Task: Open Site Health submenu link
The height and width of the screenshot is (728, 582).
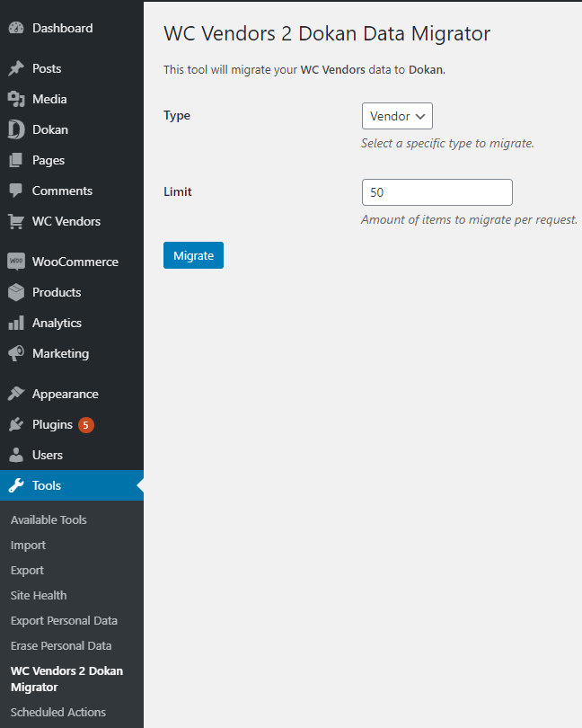Action: 39,595
